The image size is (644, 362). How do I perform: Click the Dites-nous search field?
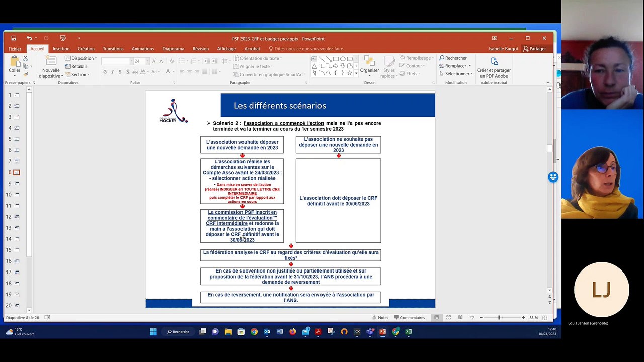(307, 49)
